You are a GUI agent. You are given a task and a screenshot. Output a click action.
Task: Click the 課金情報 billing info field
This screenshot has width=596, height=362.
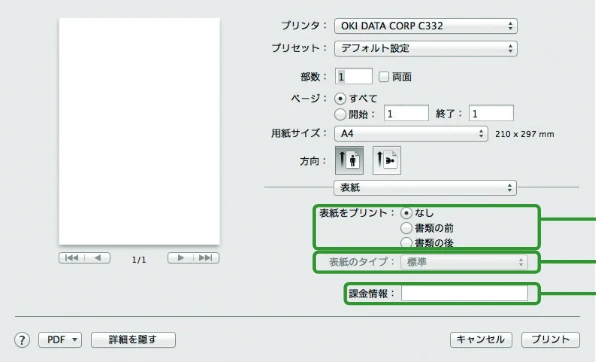coord(464,293)
